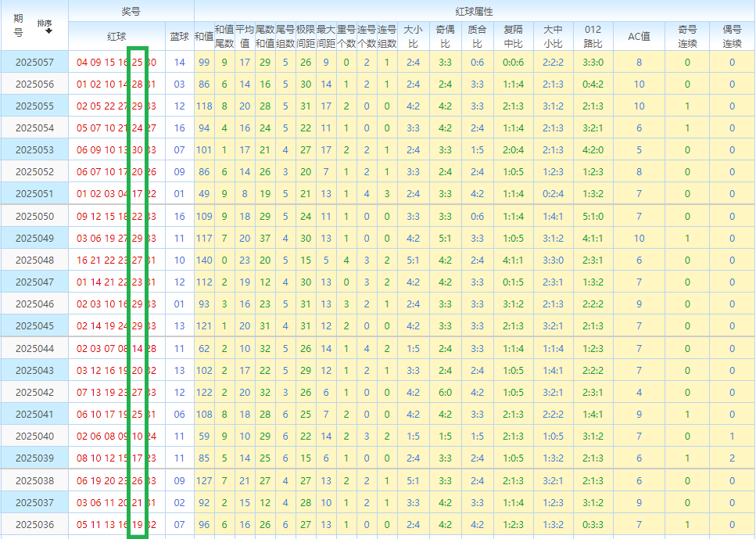Select period number 2025048
Viewport: 756px width, 539px height.
point(34,260)
